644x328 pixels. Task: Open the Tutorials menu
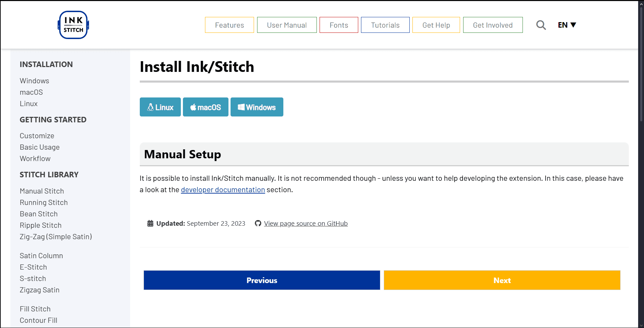[x=385, y=25]
